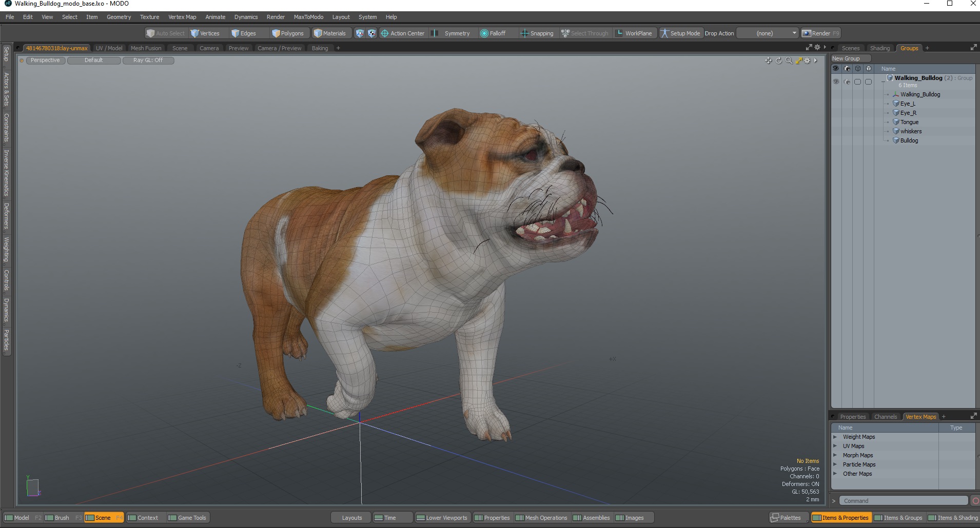Open the Default shading style dropdown
The width and height of the screenshot is (980, 528).
click(94, 60)
